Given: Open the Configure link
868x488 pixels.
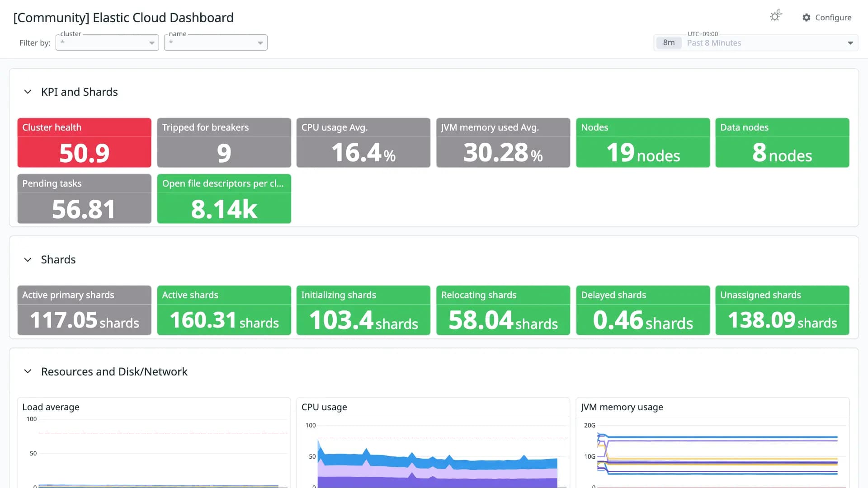Looking at the screenshot, I should 827,18.
